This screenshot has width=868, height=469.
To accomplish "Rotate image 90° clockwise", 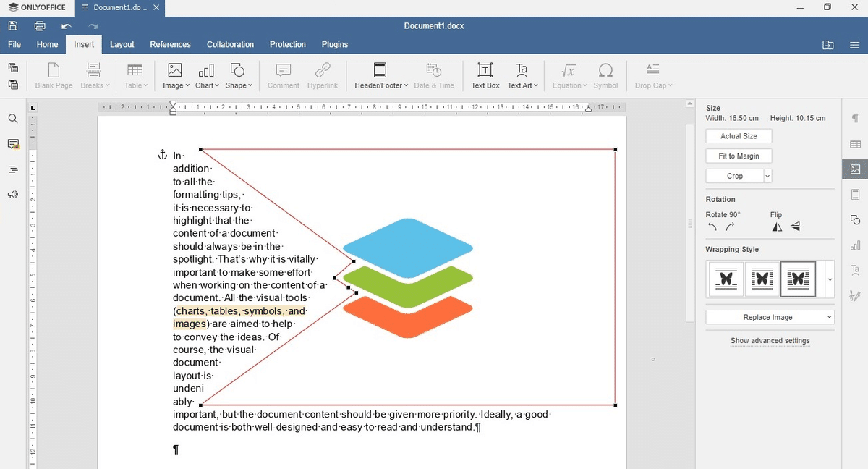I will [731, 227].
